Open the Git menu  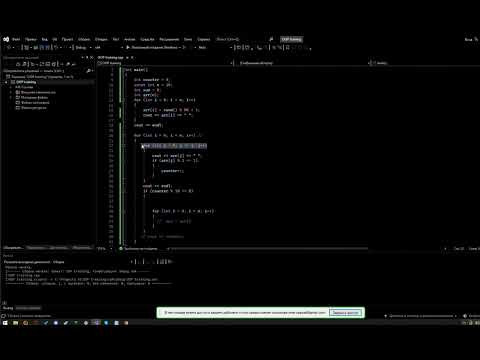[x=55, y=39]
